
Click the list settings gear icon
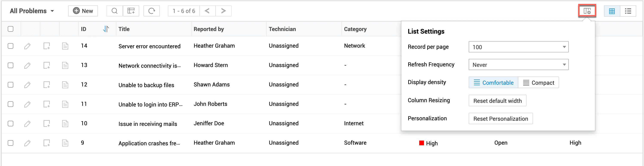click(587, 11)
